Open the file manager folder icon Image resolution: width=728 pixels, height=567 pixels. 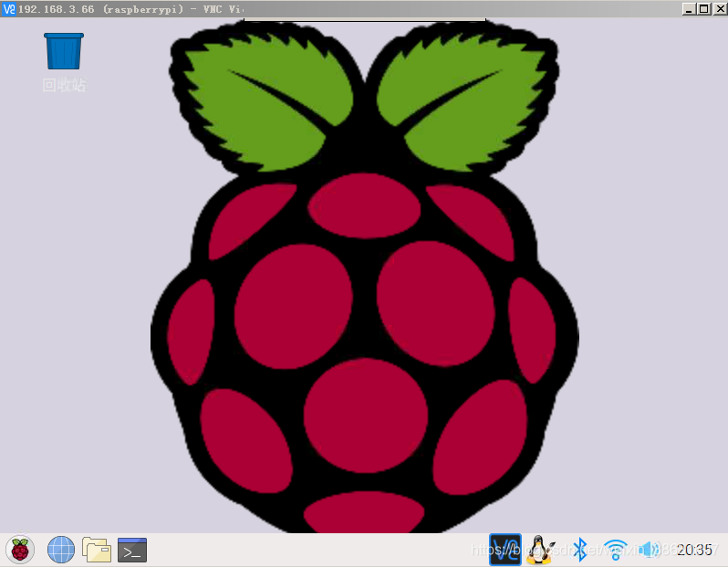(97, 550)
